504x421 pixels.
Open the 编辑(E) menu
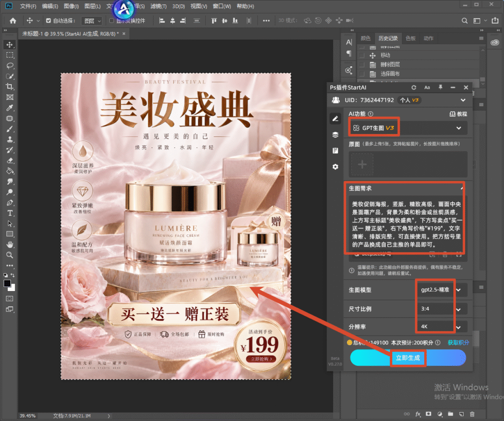[x=50, y=6]
